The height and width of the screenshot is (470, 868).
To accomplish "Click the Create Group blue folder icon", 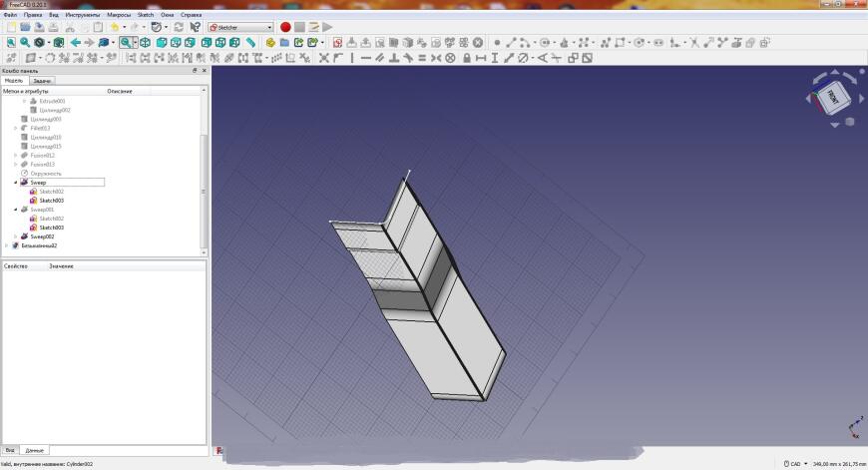I will [284, 43].
